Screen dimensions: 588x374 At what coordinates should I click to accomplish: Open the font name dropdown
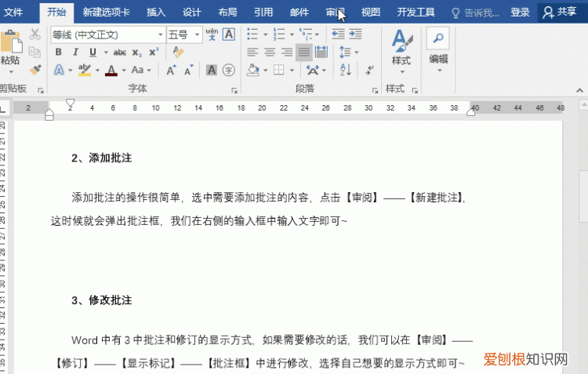point(160,34)
